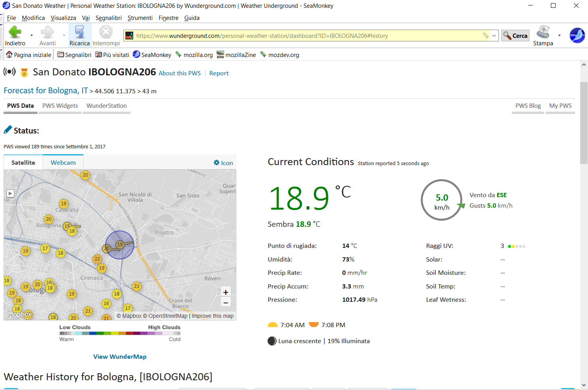Click the scrollbar down arrow

coord(584,385)
